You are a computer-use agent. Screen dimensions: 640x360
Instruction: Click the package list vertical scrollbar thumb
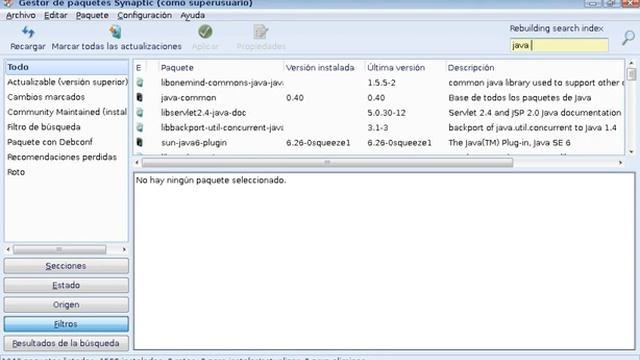[x=631, y=74]
